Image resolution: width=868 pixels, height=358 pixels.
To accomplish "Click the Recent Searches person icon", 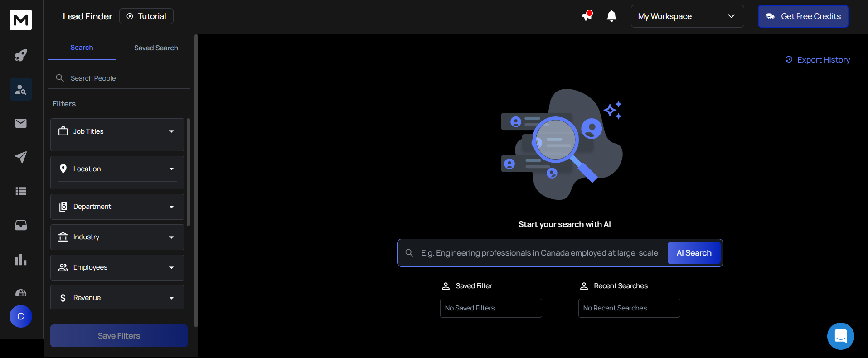I will coord(584,286).
